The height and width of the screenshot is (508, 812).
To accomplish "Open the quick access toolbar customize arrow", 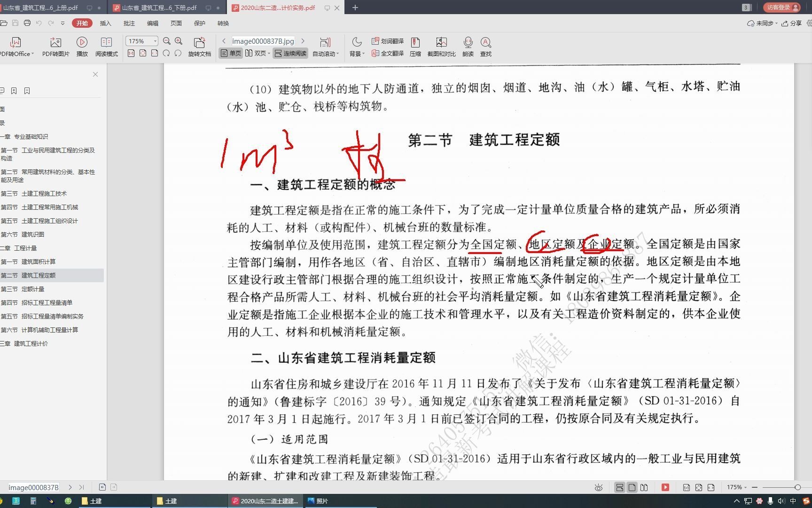I will point(62,23).
